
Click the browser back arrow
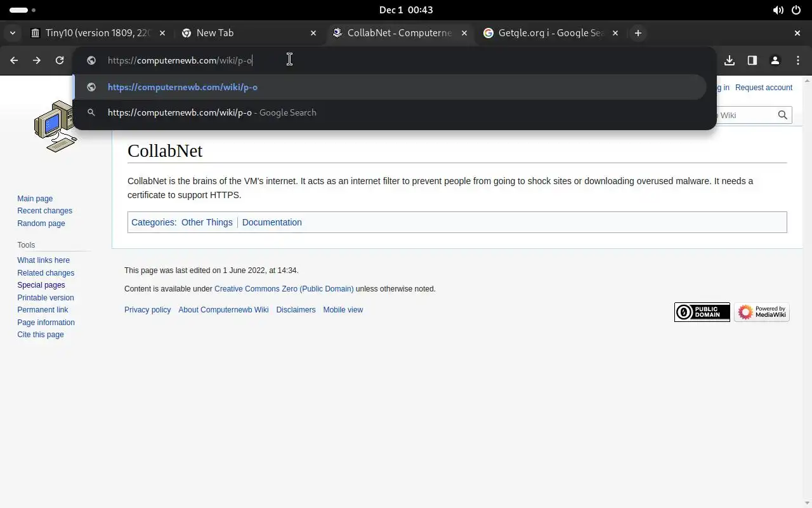tap(14, 60)
